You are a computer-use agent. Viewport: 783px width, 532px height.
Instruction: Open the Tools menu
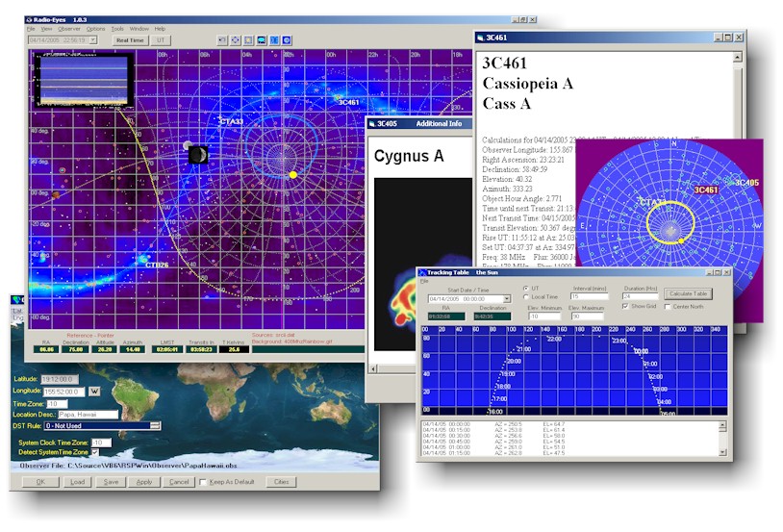tap(117, 29)
